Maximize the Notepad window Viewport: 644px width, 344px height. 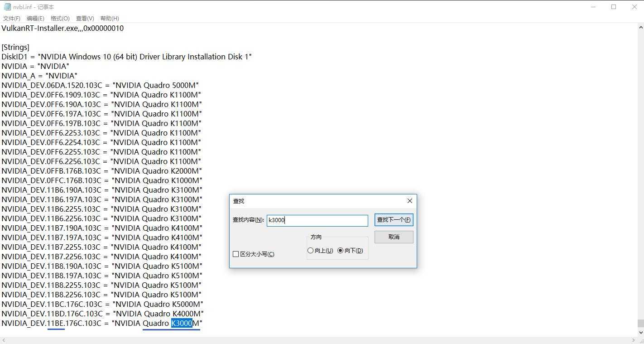614,7
